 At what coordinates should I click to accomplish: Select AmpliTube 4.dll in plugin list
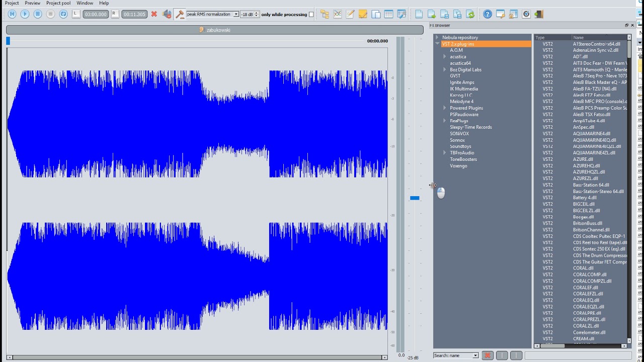[x=589, y=121]
